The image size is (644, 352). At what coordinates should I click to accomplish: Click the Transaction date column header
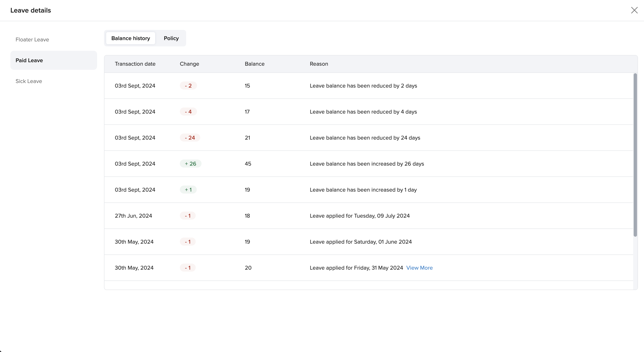(x=135, y=64)
